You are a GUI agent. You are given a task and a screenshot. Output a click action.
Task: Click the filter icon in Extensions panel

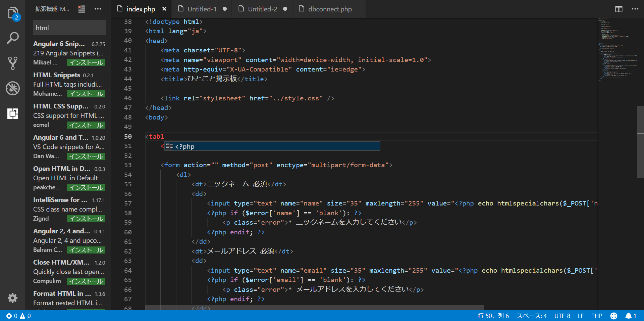[82, 9]
